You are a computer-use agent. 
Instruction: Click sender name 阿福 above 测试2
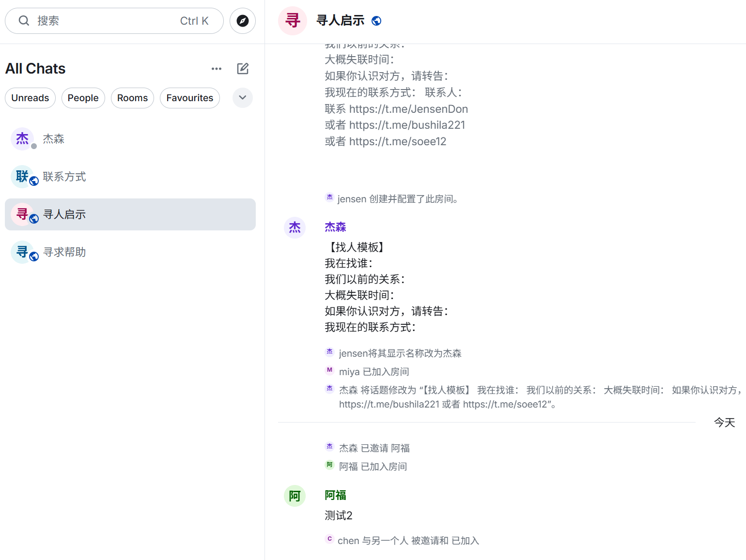pos(335,495)
